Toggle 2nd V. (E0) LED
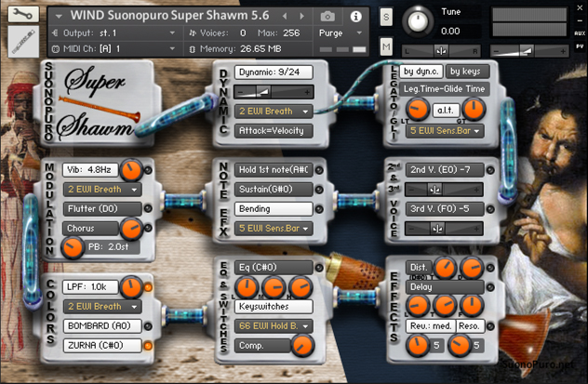 pyautogui.click(x=490, y=170)
